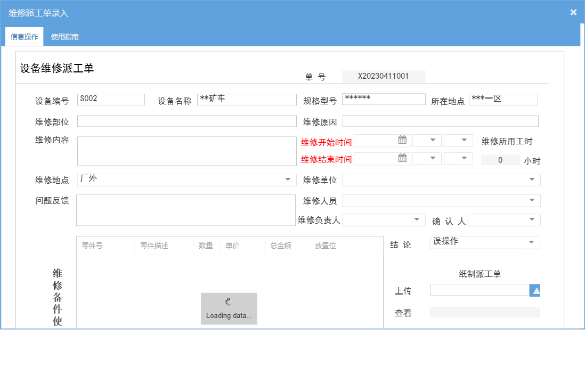Expand the 维修单位 dropdown
This screenshot has height=392, width=585.
tap(531, 179)
